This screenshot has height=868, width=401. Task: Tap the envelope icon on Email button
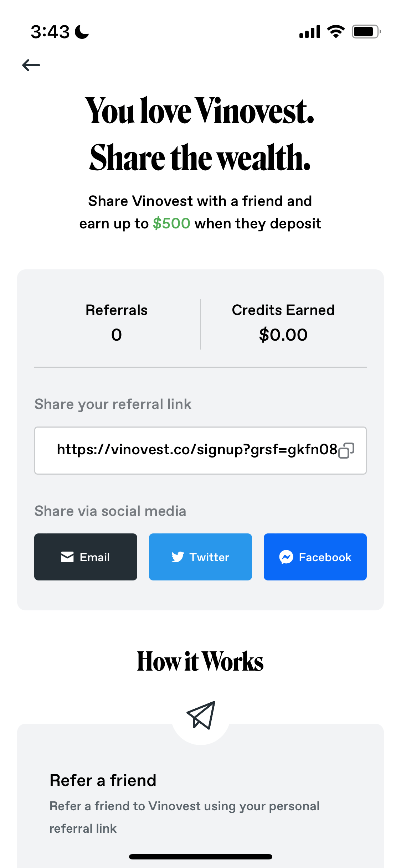[67, 557]
